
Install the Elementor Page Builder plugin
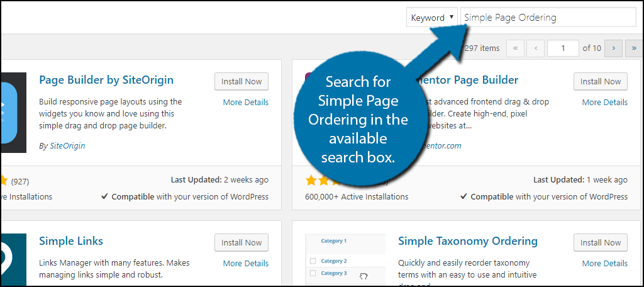[x=600, y=81]
